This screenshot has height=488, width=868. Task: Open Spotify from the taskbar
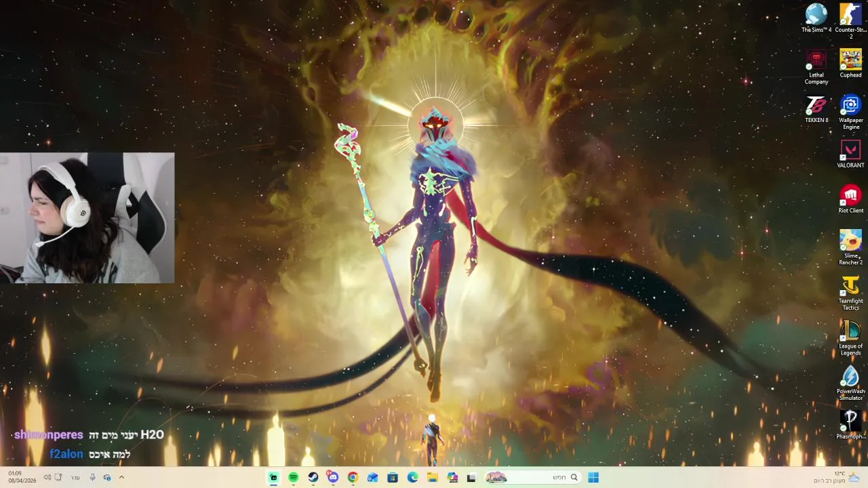click(293, 477)
